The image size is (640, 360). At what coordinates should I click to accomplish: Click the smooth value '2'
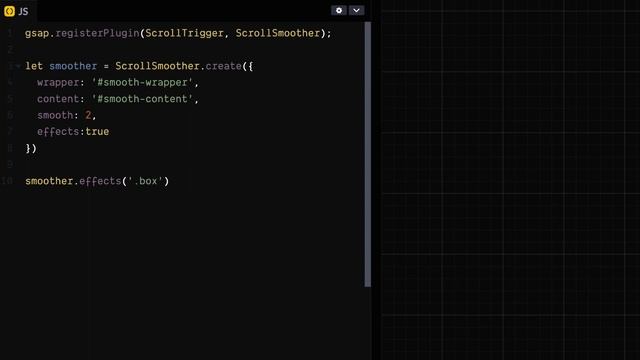tap(88, 116)
